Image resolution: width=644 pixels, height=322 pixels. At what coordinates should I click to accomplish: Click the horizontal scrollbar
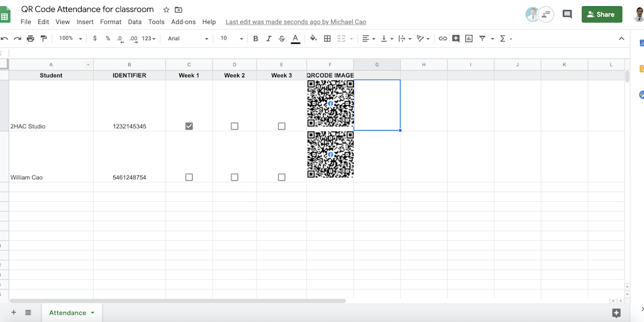(177, 301)
